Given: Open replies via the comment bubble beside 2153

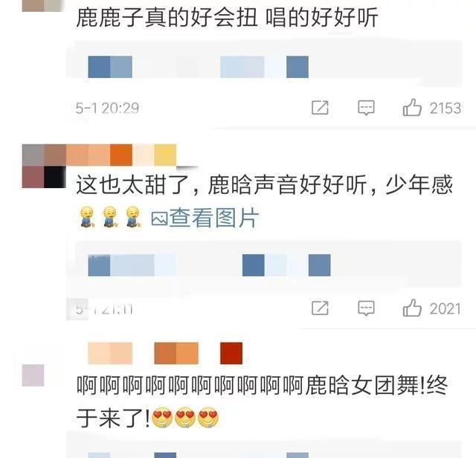Looking at the screenshot, I should click(x=366, y=108).
